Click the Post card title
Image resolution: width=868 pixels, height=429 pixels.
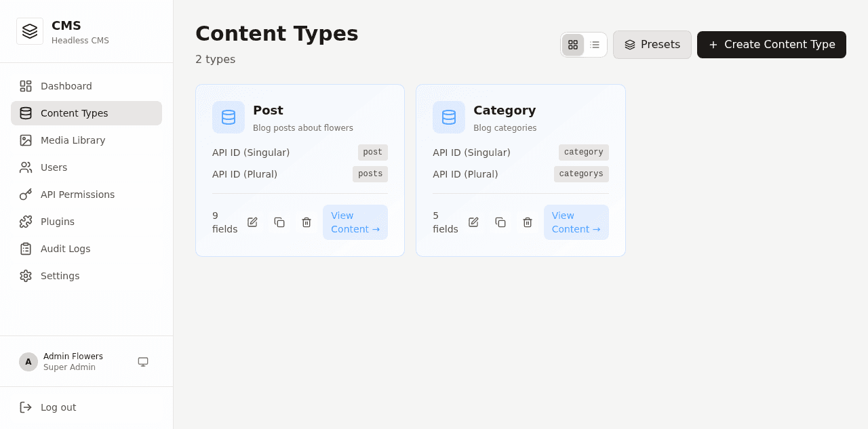(268, 110)
